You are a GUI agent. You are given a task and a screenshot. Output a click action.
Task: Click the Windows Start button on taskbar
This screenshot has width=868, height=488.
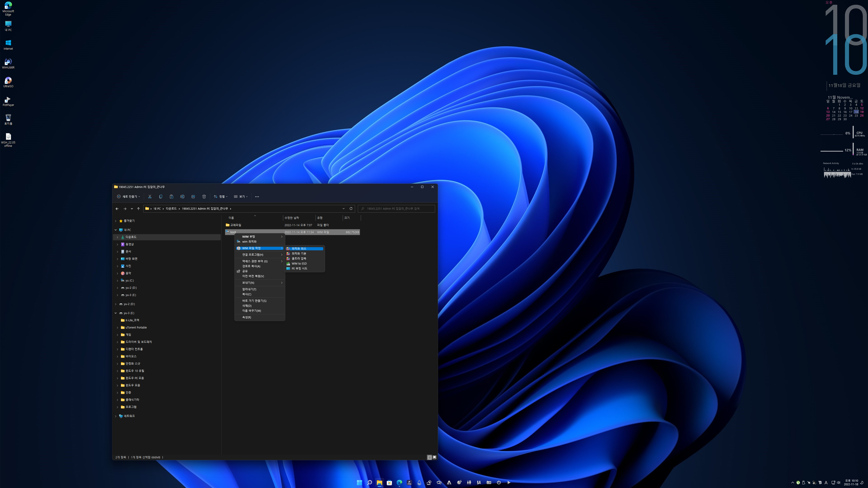(359, 482)
